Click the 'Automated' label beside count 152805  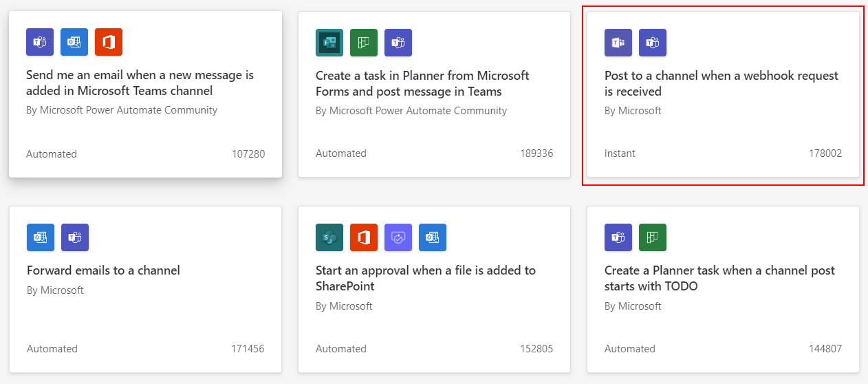coord(341,349)
